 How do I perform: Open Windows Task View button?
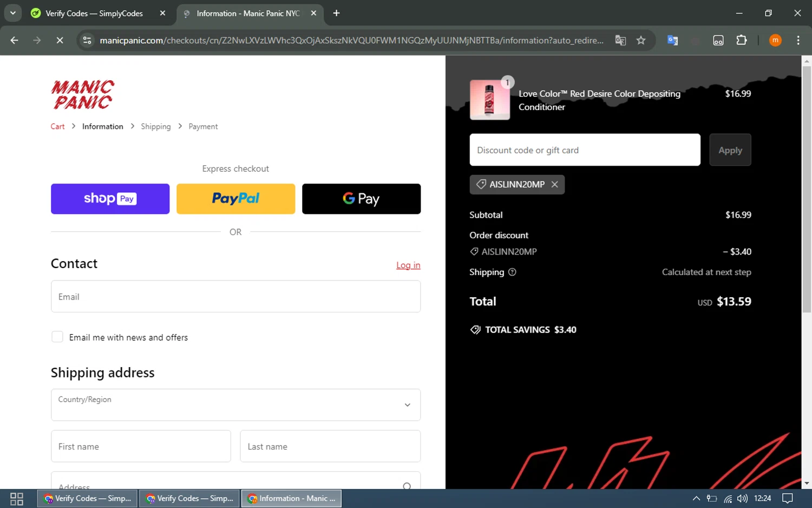tap(17, 498)
